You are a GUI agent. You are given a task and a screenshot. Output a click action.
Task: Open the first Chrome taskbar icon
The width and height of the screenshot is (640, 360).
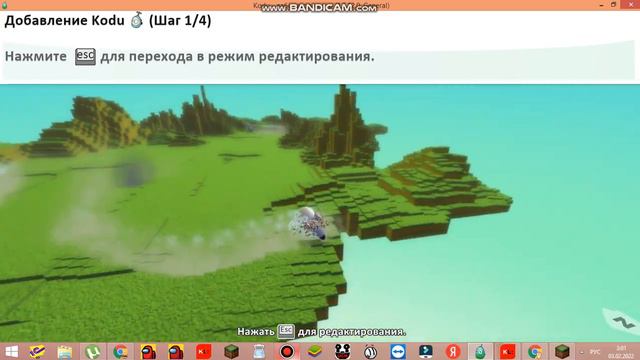(x=120, y=351)
